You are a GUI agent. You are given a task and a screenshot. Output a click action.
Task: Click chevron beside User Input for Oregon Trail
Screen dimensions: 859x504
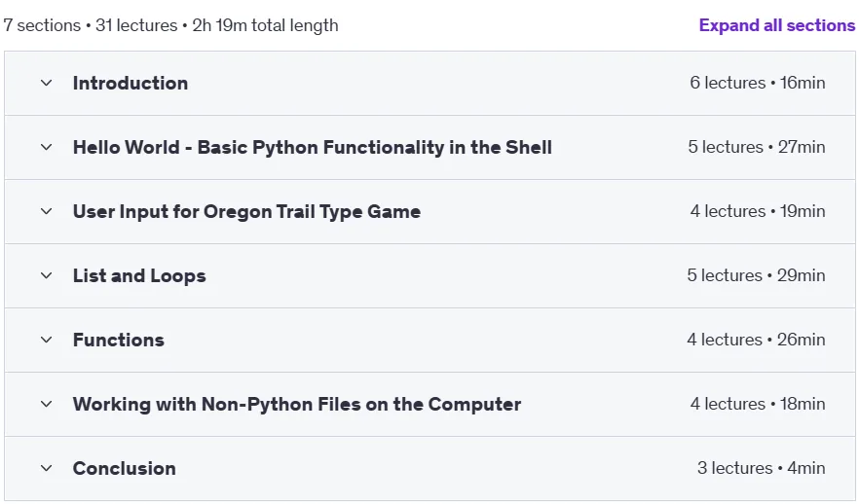point(47,211)
